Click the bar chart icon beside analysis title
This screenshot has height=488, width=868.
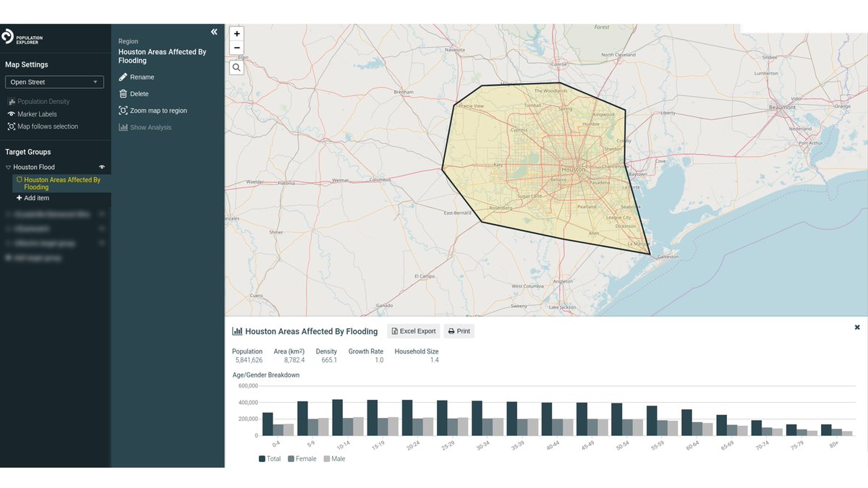pos(237,331)
